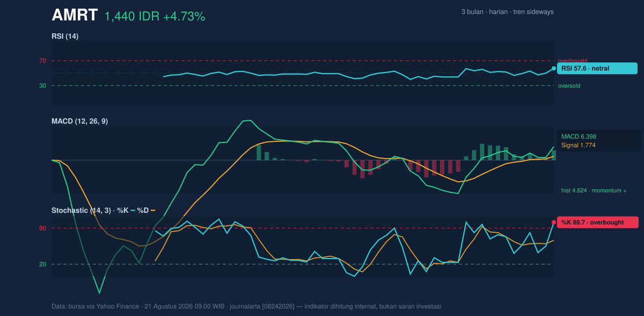644x316 pixels.
Task: Click the RSI (14) panel title
Action: [x=65, y=37]
